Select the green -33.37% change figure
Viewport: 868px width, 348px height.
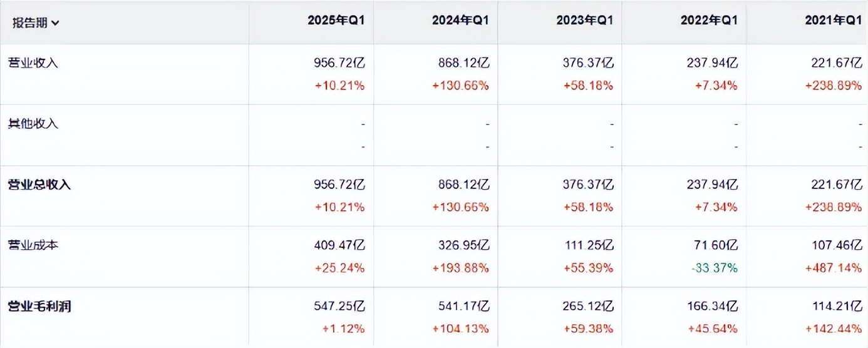click(x=714, y=268)
